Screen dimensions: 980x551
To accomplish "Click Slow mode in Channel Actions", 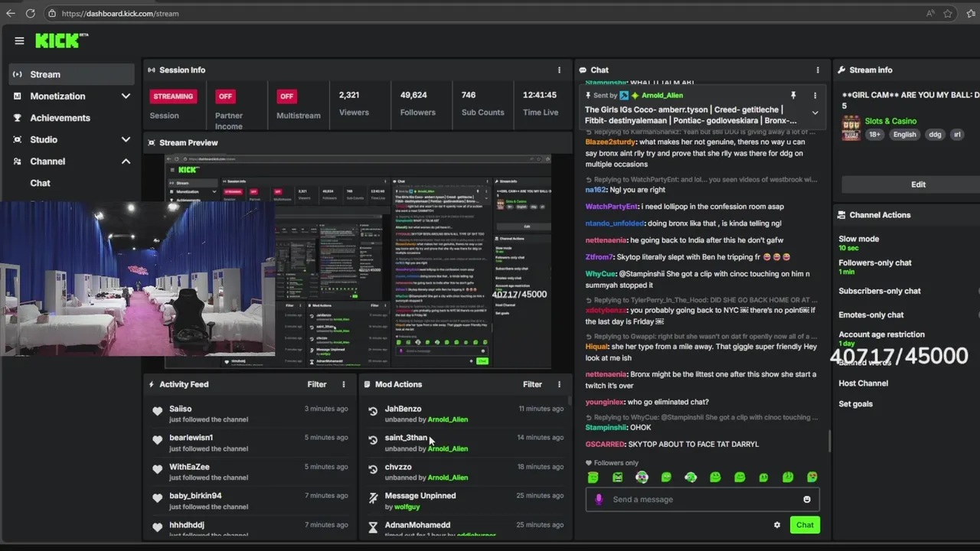I will (x=858, y=239).
